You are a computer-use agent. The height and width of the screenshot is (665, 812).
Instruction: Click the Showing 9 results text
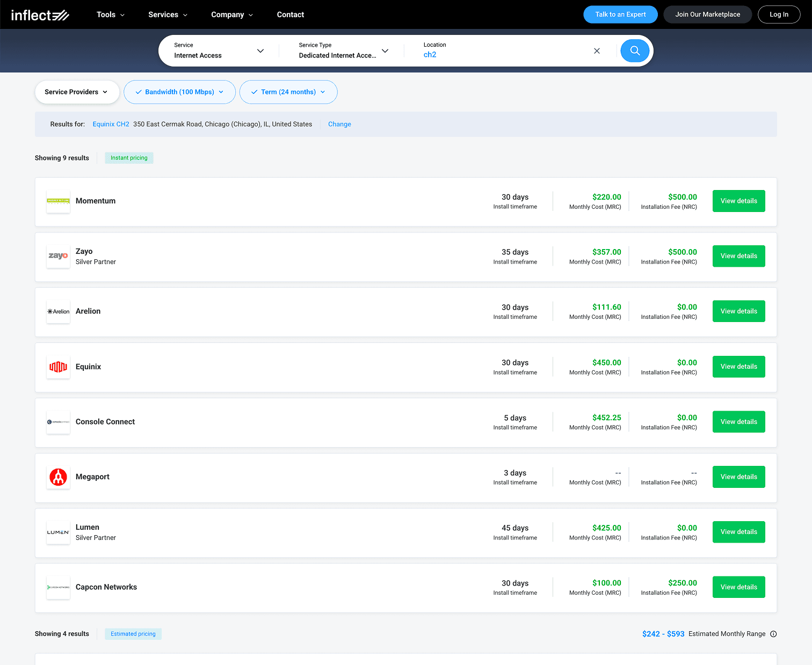pyautogui.click(x=62, y=158)
